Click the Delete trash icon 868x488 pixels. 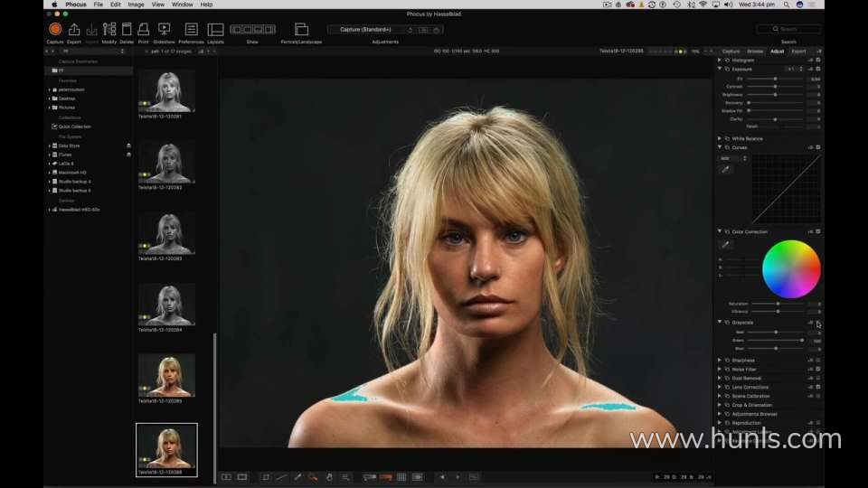pyautogui.click(x=127, y=30)
